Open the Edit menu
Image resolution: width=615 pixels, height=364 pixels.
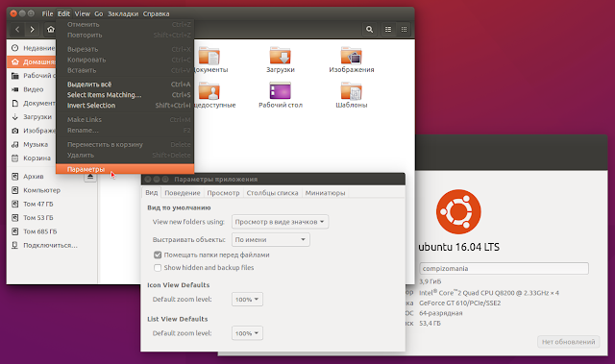click(63, 13)
